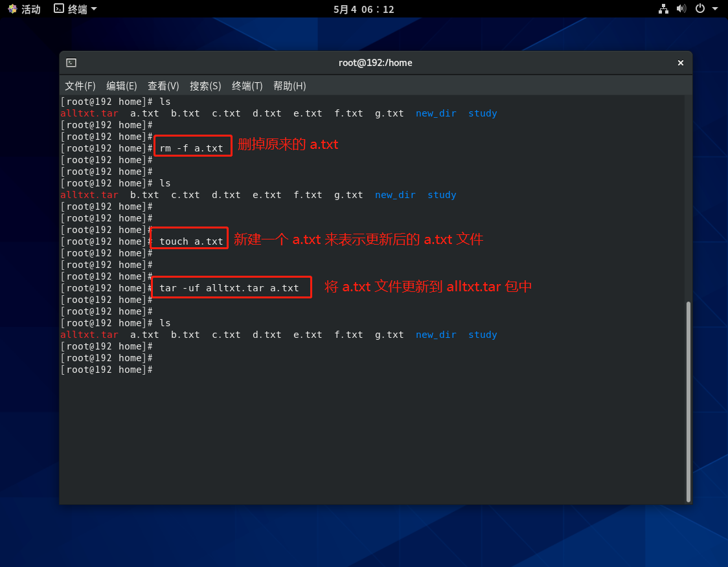
Task: Click the terminal's vertical scrollbar handle
Action: pos(688,401)
